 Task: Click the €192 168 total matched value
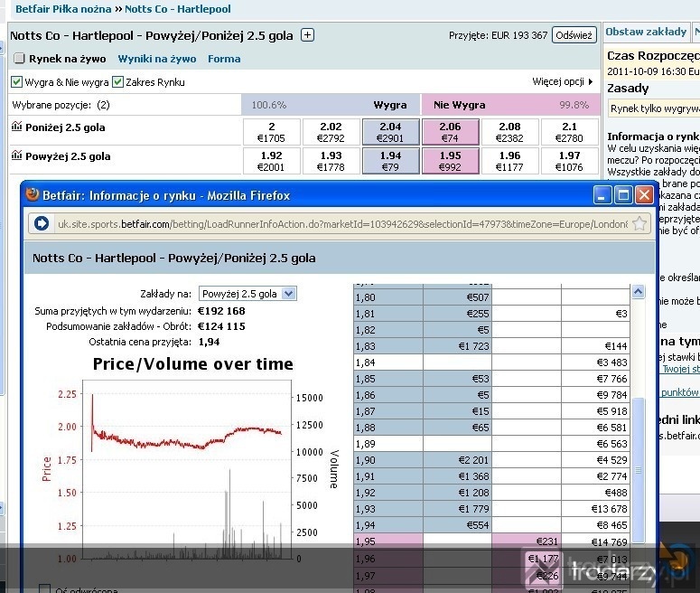click(x=221, y=311)
